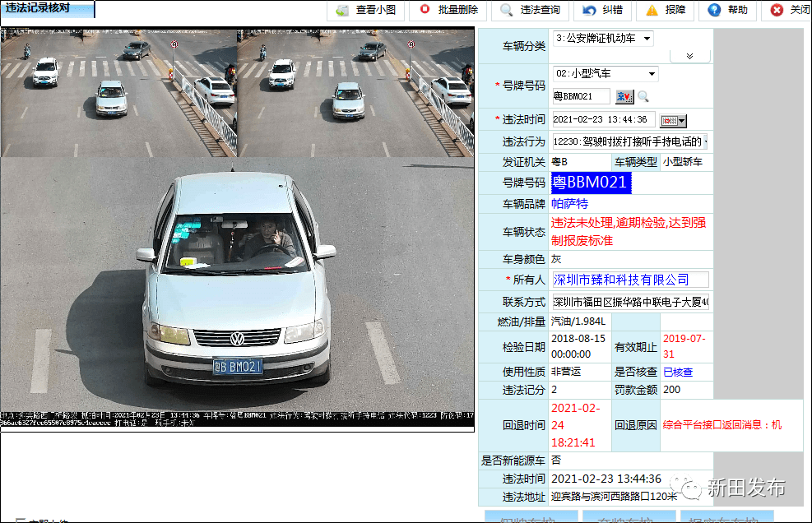Click the 违法时间 date-time input field
Image resolution: width=812 pixels, height=523 pixels.
coord(603,119)
